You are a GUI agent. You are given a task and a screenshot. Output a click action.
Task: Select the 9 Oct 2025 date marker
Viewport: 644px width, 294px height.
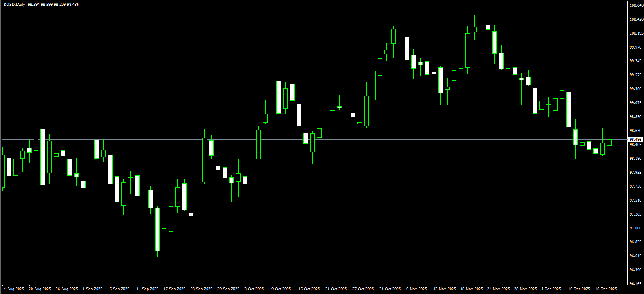coord(281,289)
